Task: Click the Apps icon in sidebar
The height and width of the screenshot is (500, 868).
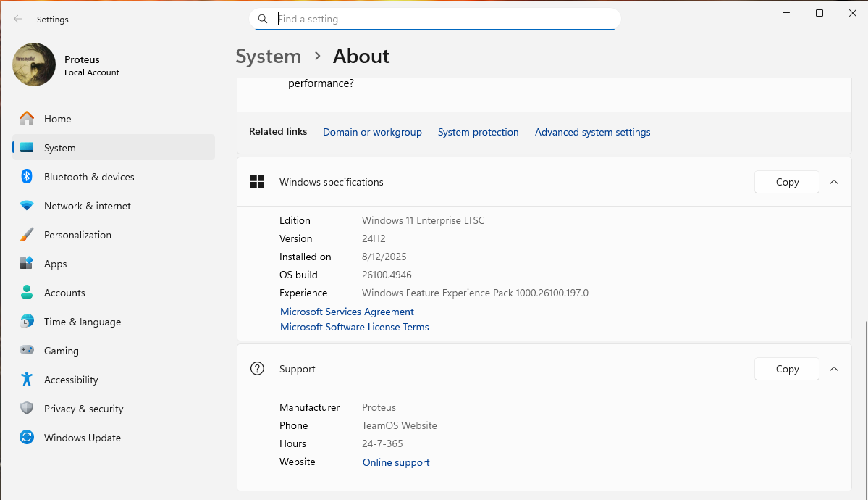Action: click(x=27, y=263)
